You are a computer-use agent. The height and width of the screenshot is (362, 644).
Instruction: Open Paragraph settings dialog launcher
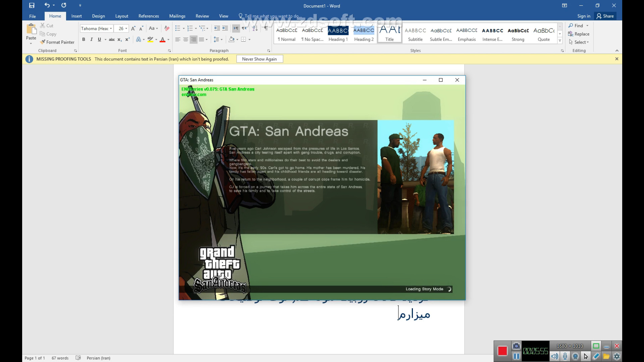pos(269,51)
